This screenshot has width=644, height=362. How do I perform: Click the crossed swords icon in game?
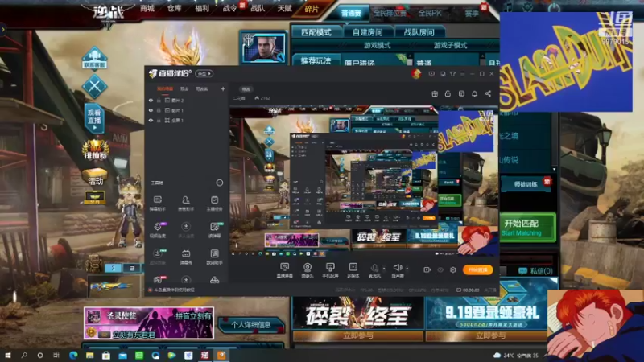point(94,87)
